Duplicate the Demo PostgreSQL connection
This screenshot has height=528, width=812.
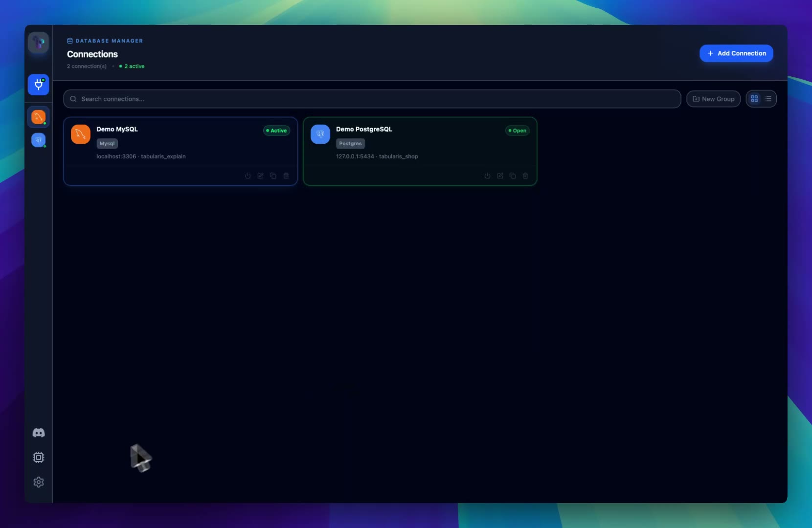tap(513, 176)
